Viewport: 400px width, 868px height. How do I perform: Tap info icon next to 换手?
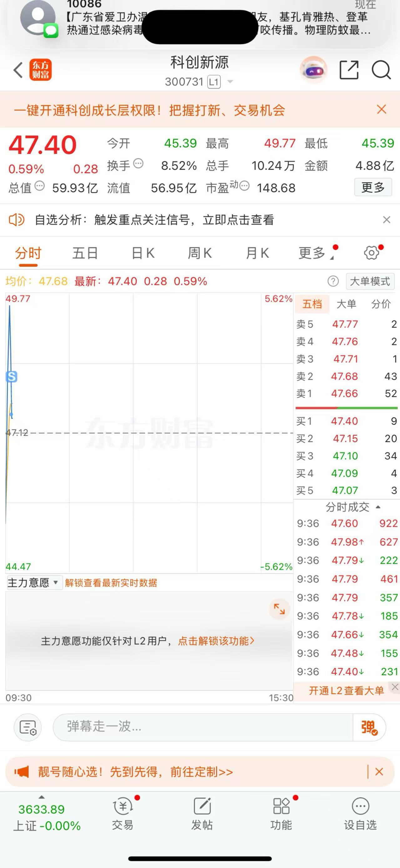pos(138,163)
